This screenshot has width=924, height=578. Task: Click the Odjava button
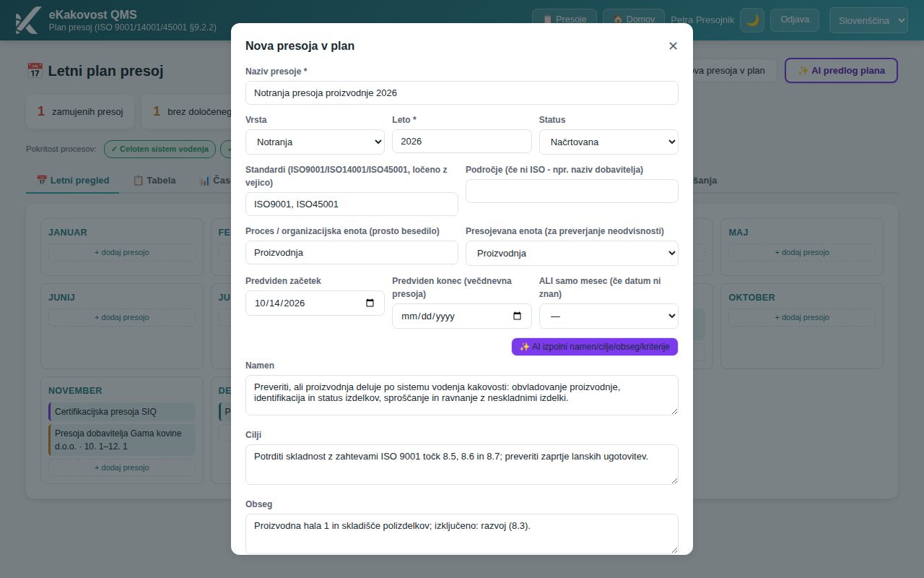pos(795,20)
